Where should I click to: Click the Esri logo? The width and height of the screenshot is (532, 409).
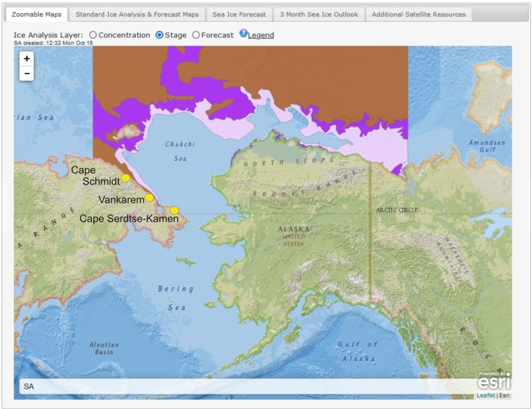click(x=493, y=383)
